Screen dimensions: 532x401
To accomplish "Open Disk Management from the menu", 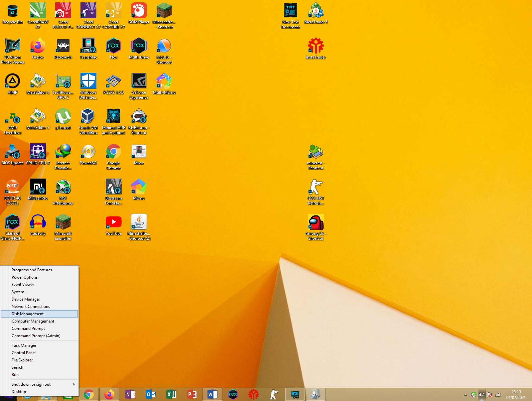I will point(40,314).
